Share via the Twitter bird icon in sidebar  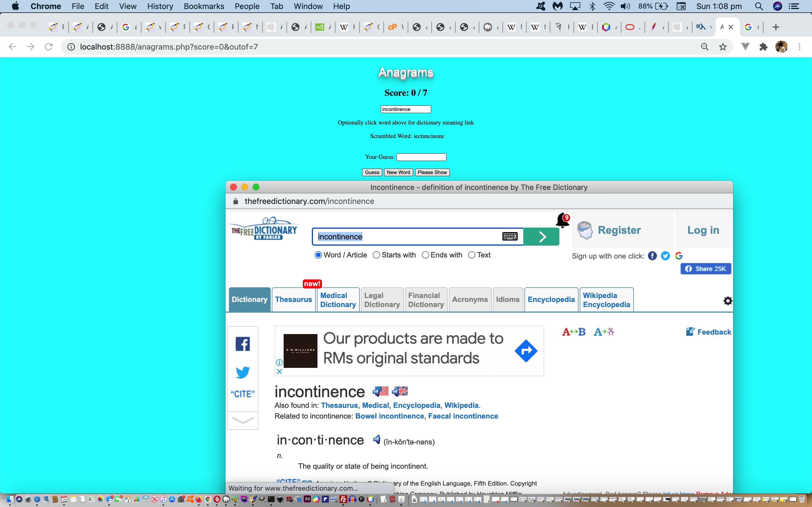(242, 372)
